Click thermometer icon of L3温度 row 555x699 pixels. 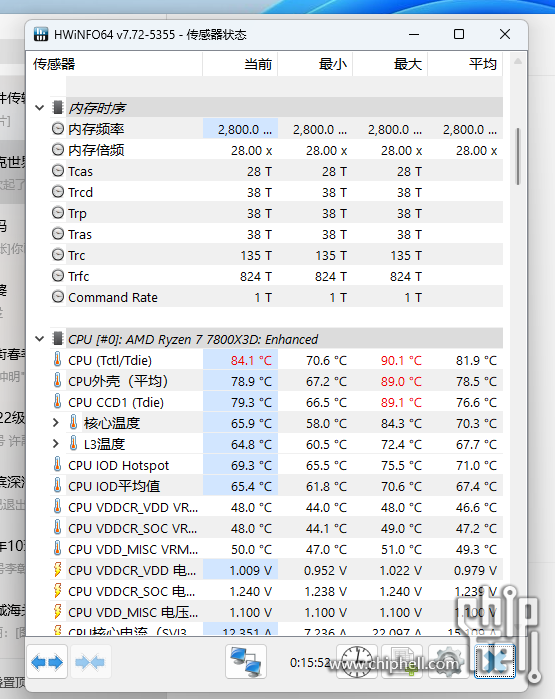[x=74, y=443]
